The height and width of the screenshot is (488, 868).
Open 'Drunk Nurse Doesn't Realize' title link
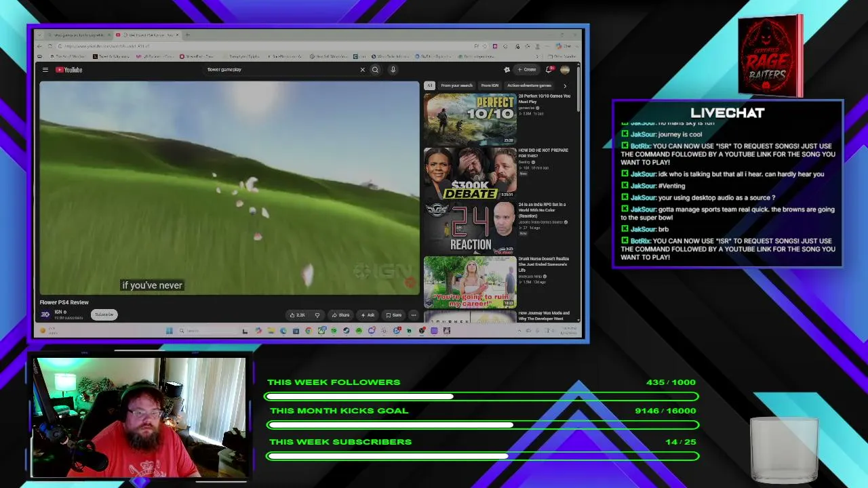[543, 264]
